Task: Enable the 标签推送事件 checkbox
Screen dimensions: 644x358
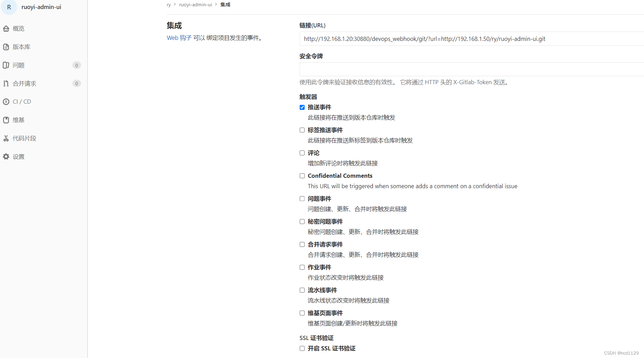Action: [302, 130]
